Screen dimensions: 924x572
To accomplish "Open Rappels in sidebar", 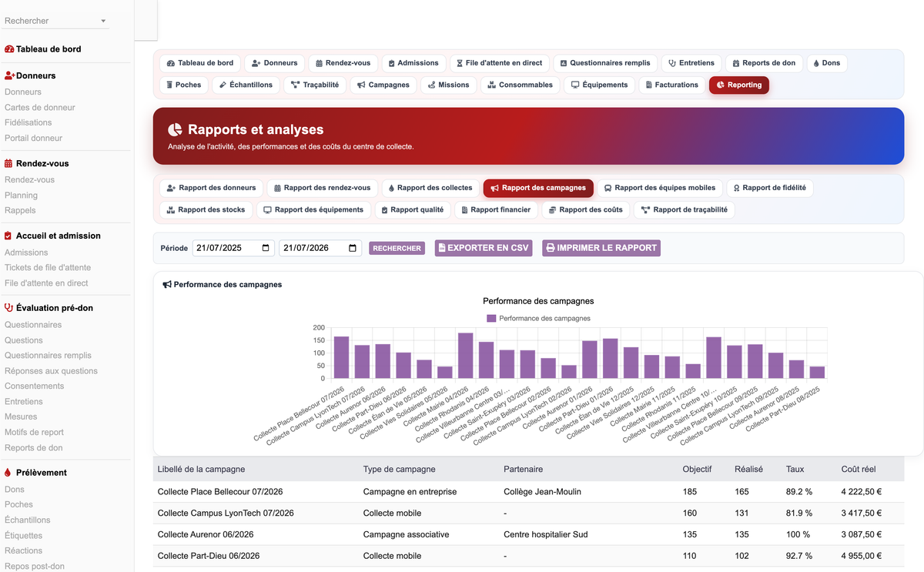I will (x=21, y=211).
